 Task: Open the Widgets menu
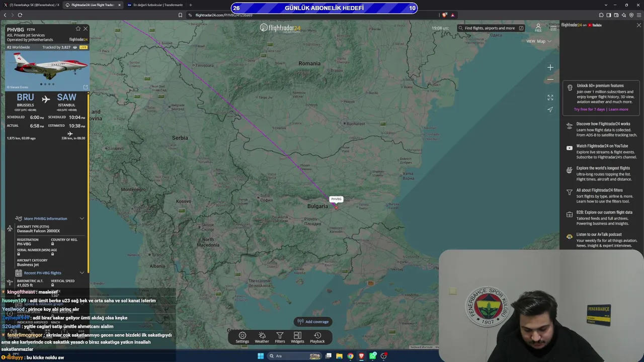tap(297, 337)
